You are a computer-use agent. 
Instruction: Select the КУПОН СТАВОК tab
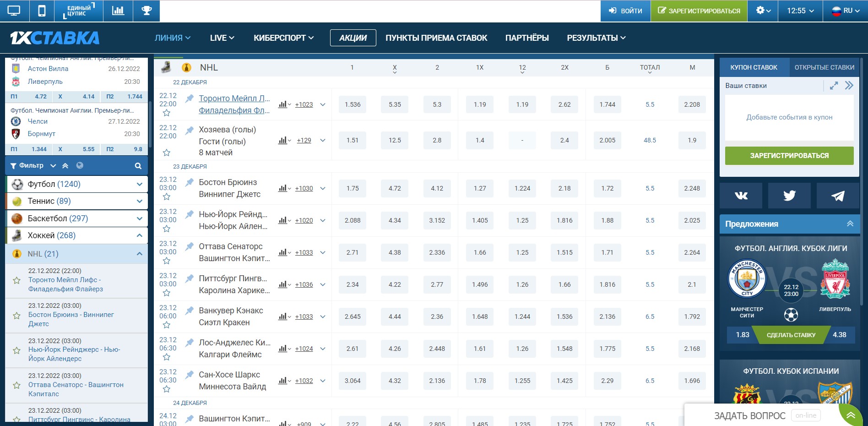754,67
